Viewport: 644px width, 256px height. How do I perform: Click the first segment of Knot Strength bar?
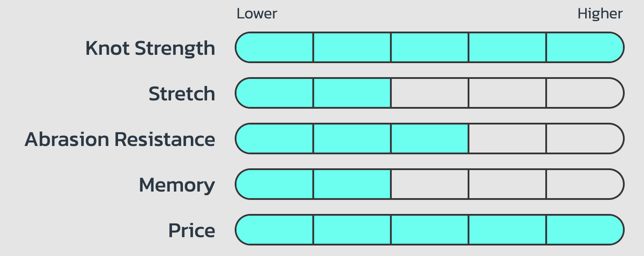tap(274, 48)
